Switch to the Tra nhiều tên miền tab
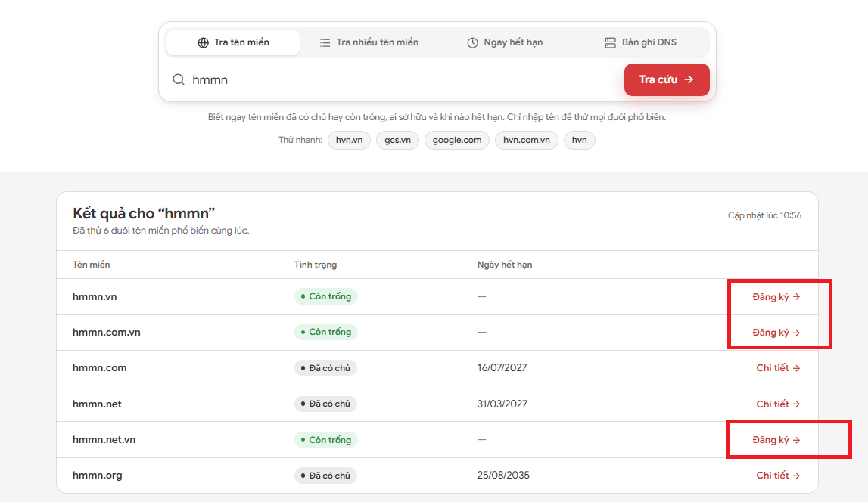Screen dimensions: 868x502 coord(369,42)
